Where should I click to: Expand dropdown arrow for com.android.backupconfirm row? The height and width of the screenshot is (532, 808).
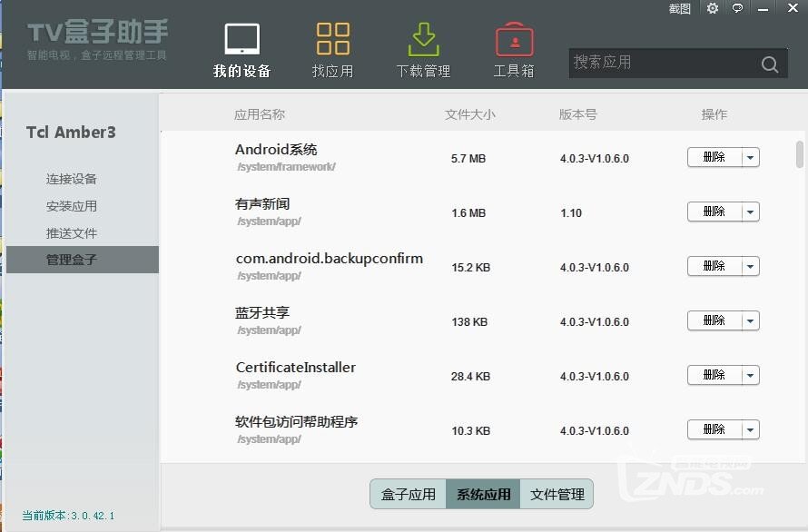751,267
